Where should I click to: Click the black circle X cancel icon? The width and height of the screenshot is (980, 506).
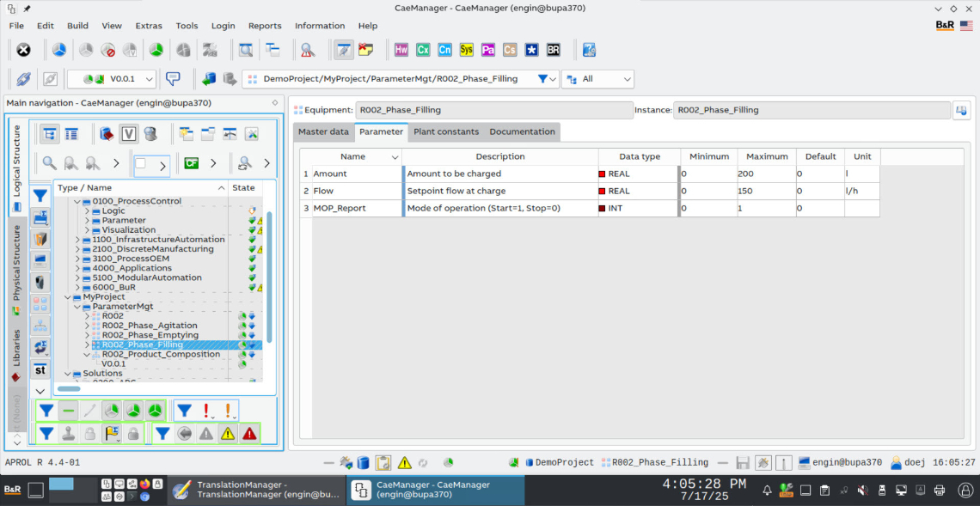click(x=24, y=50)
